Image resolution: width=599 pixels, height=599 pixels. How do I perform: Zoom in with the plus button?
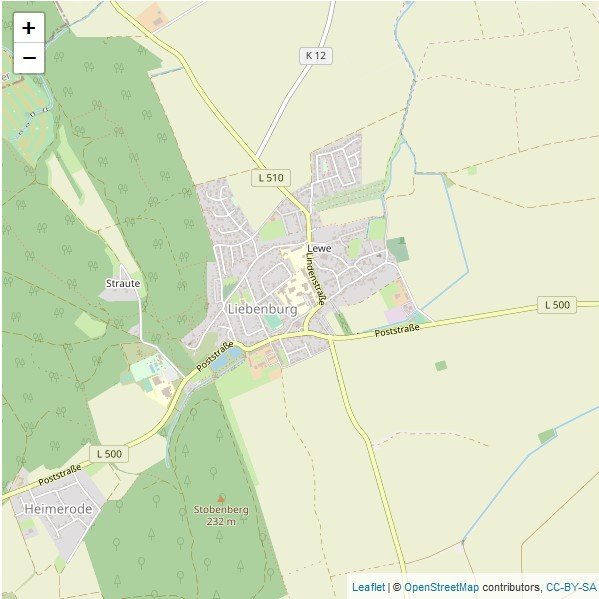click(29, 28)
